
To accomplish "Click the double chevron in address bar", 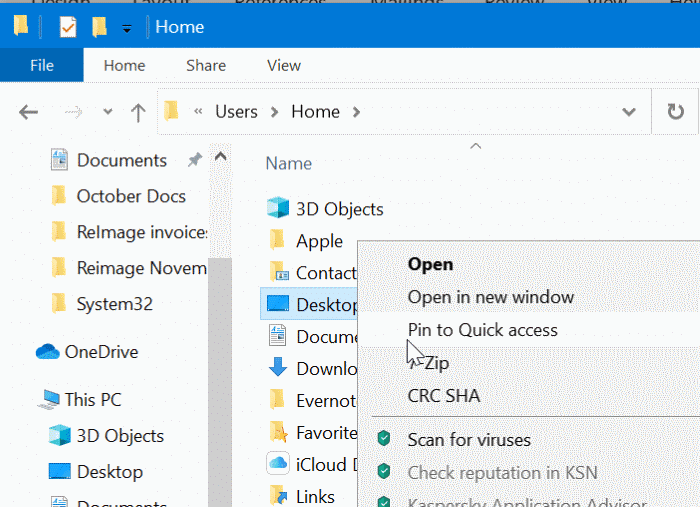I will tap(198, 112).
